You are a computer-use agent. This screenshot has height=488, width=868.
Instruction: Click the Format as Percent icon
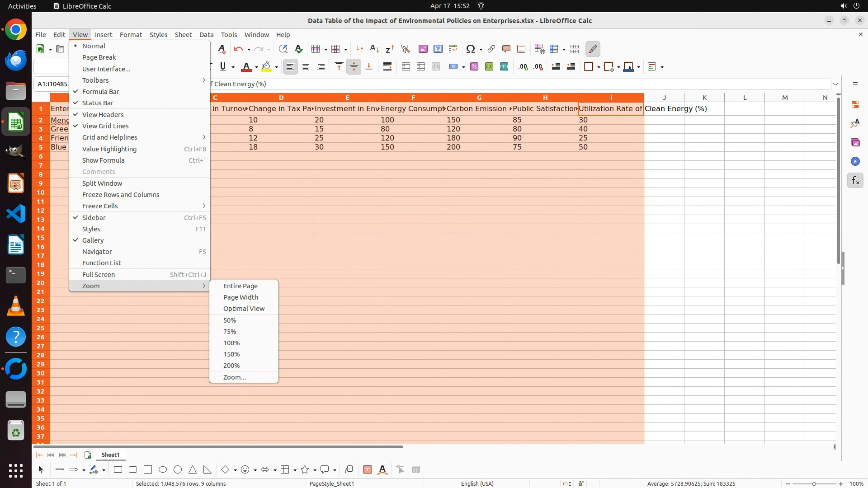(474, 67)
